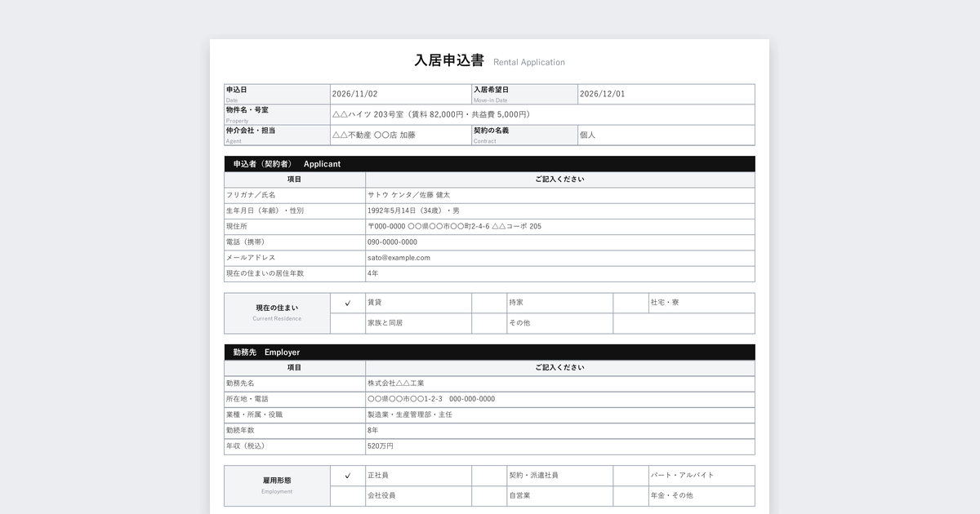
Task: Select the current address field 〒000-0000
Action: [x=560, y=227]
